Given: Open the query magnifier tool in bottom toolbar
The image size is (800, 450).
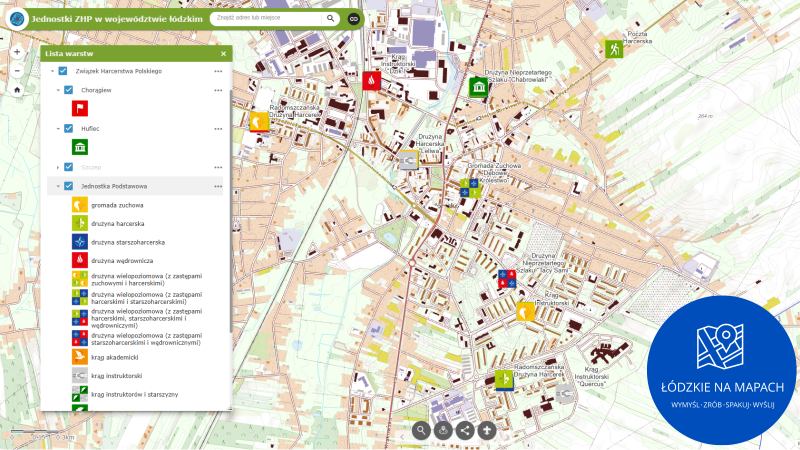Looking at the screenshot, I should (x=421, y=430).
